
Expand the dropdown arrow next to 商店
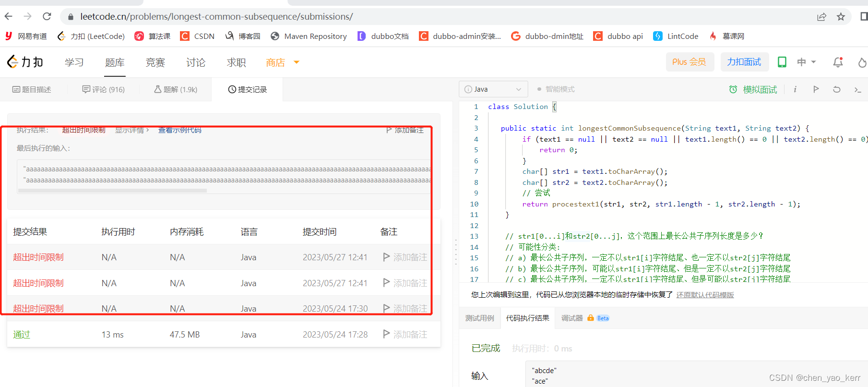point(297,62)
